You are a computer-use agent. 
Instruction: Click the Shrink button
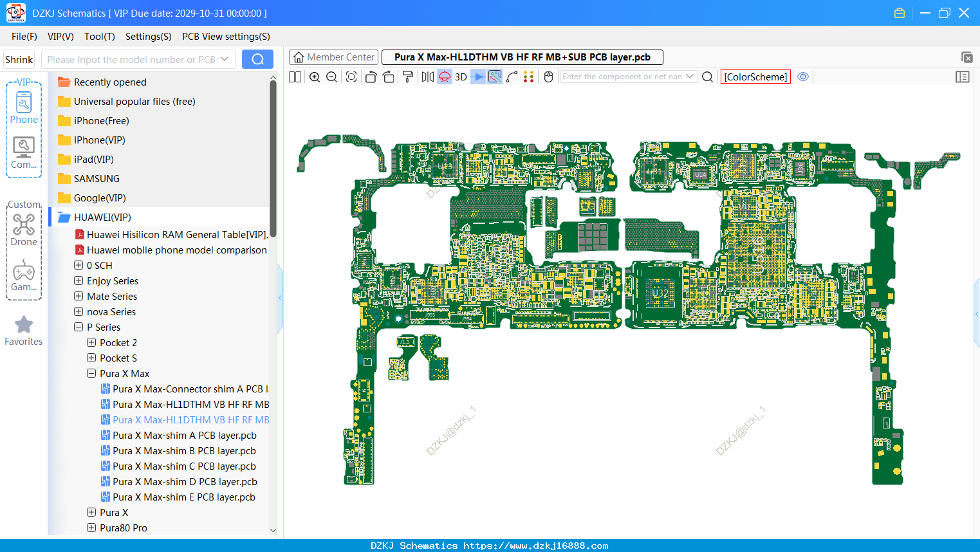(x=19, y=59)
